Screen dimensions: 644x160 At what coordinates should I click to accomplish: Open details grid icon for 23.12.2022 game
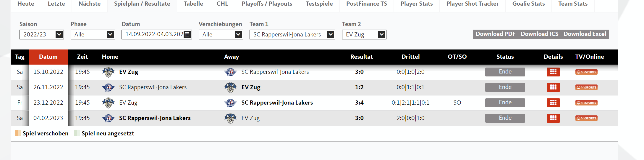coord(553,103)
